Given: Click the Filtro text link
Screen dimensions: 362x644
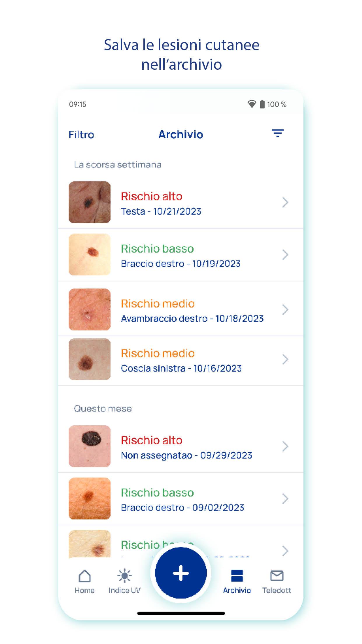Looking at the screenshot, I should [81, 134].
